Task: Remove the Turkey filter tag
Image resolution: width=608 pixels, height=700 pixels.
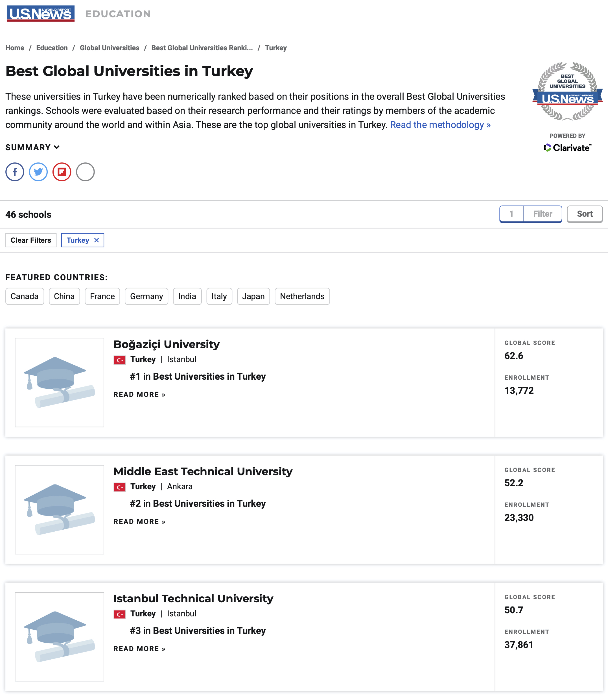Action: click(x=97, y=240)
